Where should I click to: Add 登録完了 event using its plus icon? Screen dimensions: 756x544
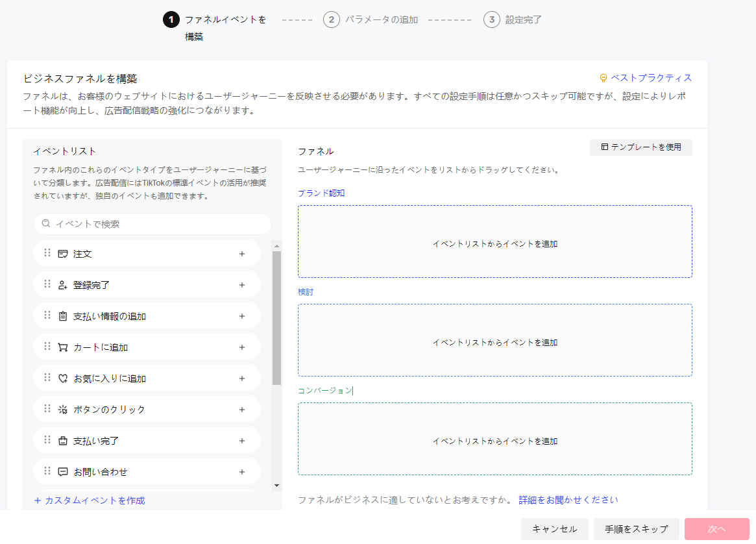point(242,285)
